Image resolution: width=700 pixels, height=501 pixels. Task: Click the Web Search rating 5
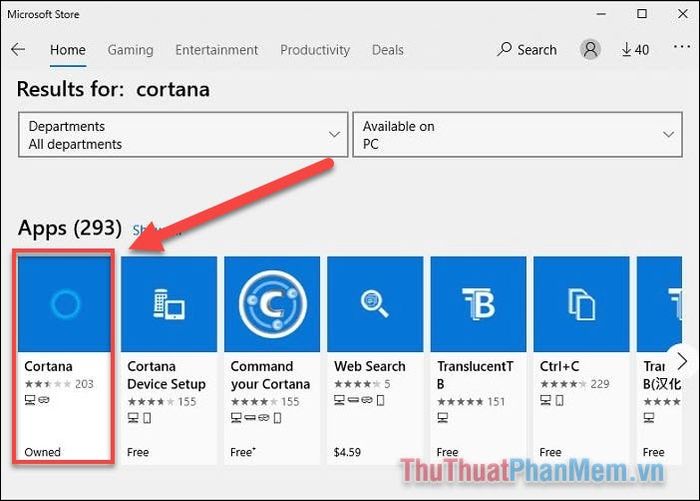[x=362, y=384]
